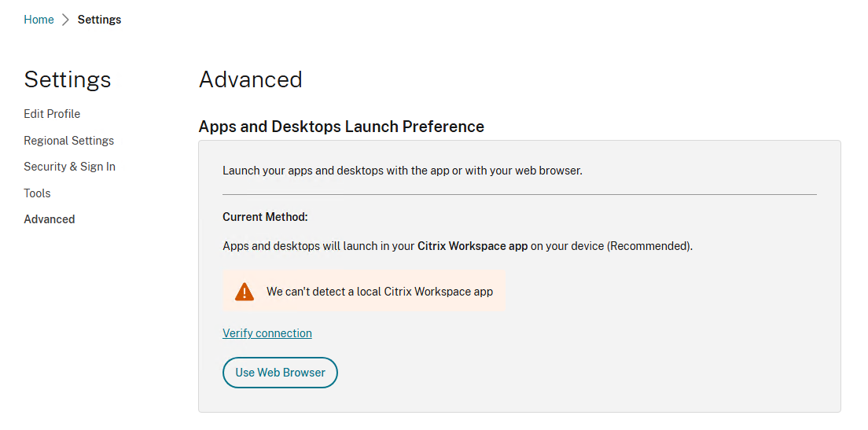Open the Edit Profile settings page
The width and height of the screenshot is (868, 430).
52,114
